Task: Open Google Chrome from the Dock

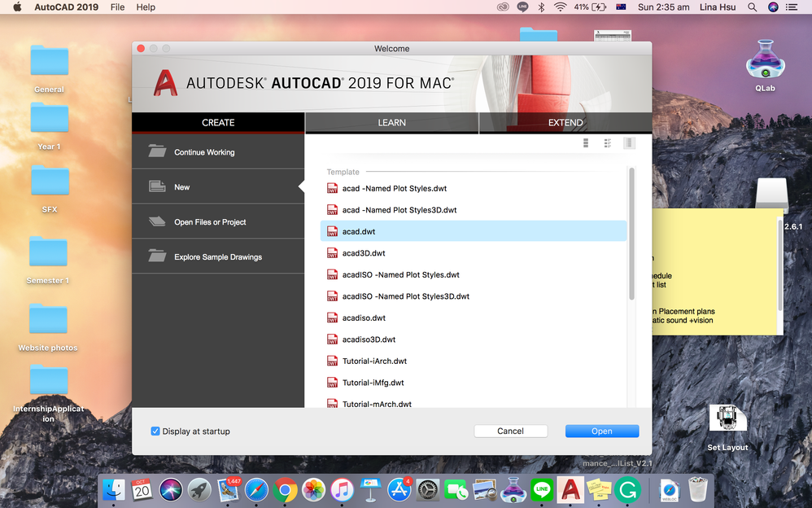Action: [x=285, y=490]
